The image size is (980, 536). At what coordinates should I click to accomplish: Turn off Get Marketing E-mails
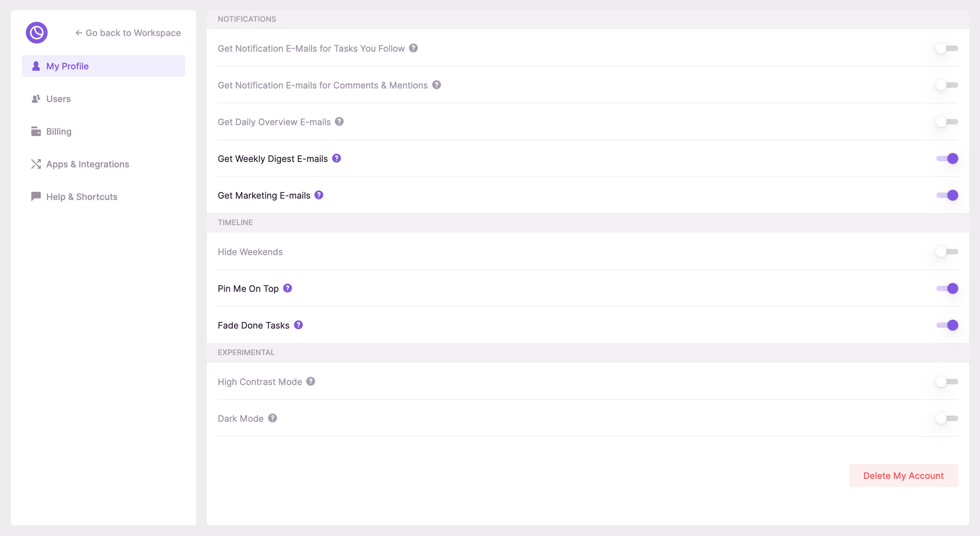pos(947,196)
